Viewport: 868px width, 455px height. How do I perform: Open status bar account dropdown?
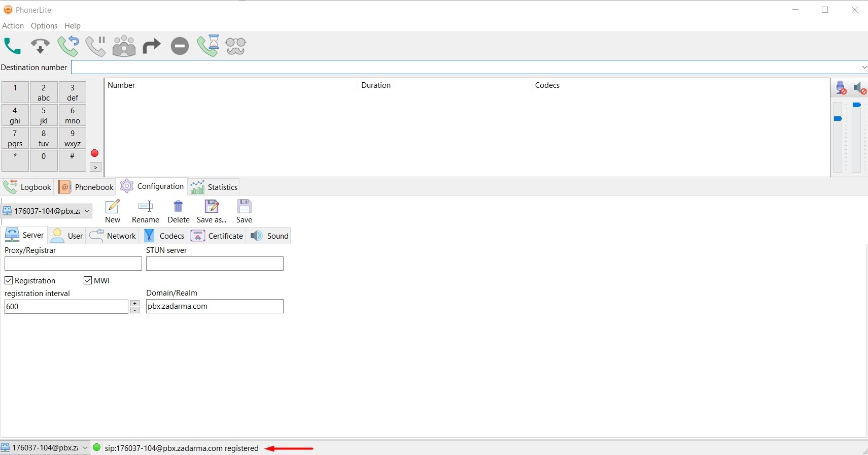tap(85, 448)
